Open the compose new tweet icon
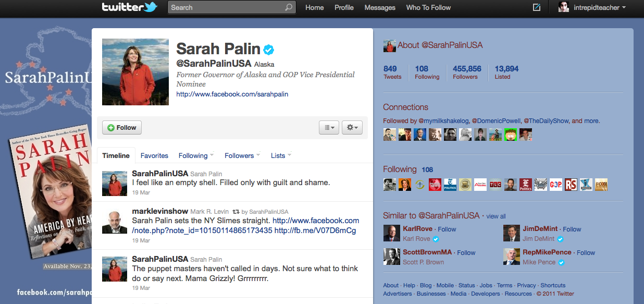The height and width of the screenshot is (304, 644). click(x=537, y=7)
